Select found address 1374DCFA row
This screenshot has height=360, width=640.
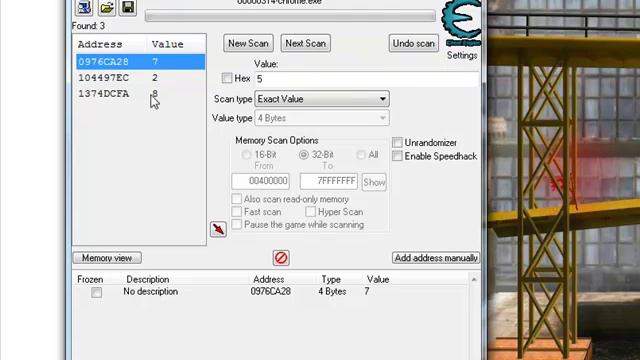pos(140,93)
